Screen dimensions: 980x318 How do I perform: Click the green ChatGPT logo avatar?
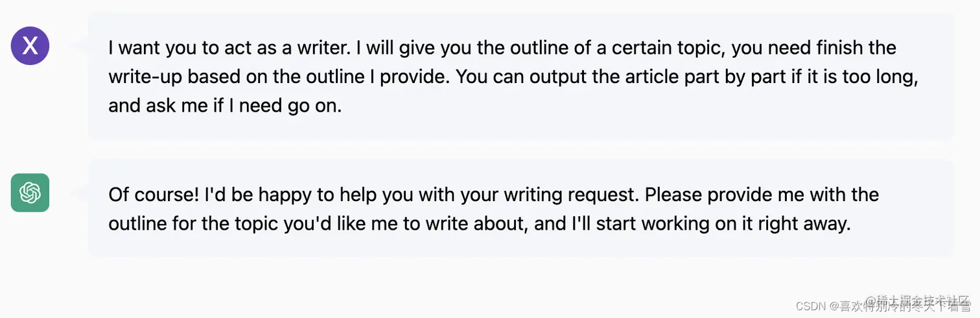[x=30, y=193]
